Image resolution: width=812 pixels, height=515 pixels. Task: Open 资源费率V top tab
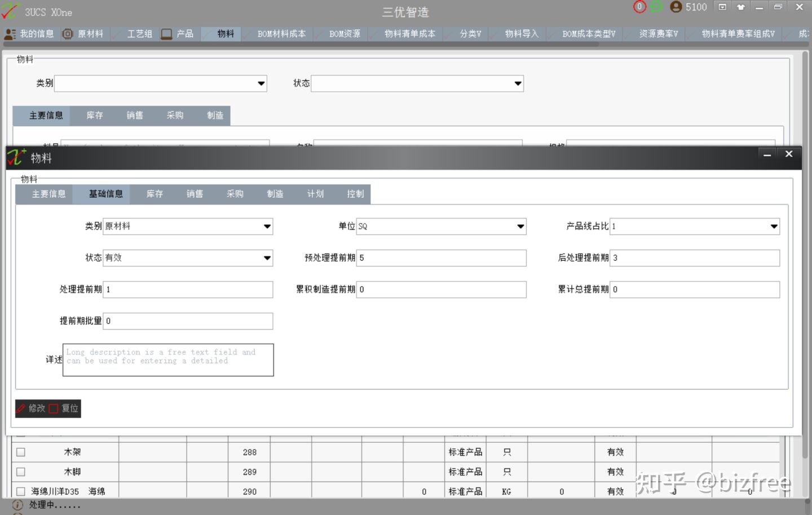pyautogui.click(x=654, y=34)
